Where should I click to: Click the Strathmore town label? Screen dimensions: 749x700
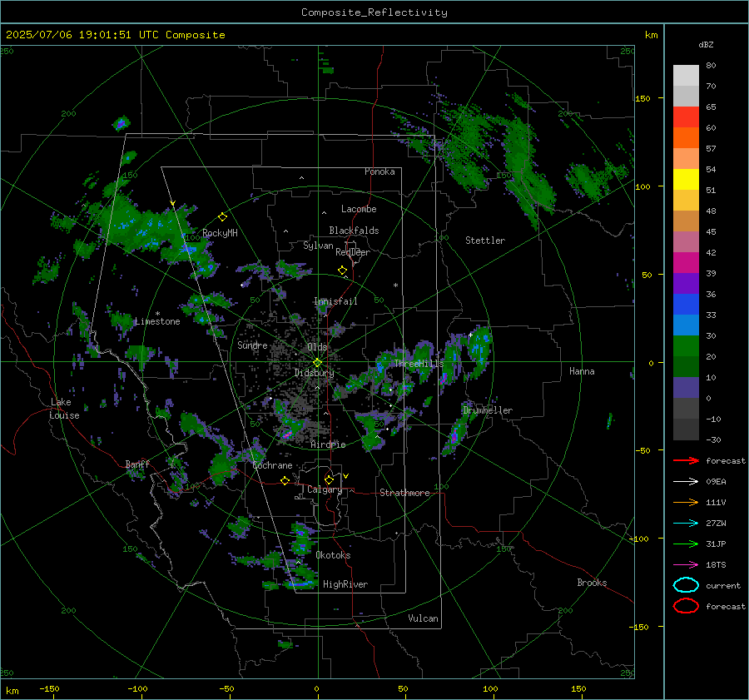pyautogui.click(x=404, y=493)
